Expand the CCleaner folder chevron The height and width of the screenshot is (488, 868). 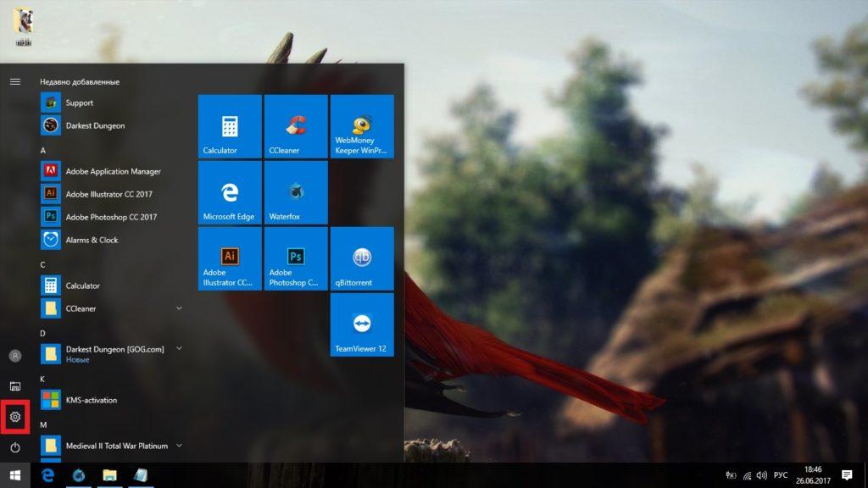179,308
